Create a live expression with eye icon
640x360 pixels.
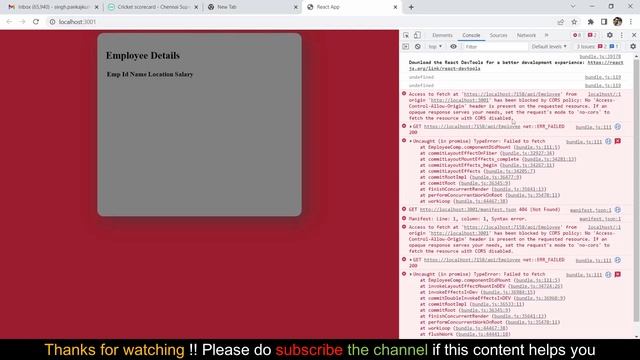pyautogui.click(x=453, y=47)
